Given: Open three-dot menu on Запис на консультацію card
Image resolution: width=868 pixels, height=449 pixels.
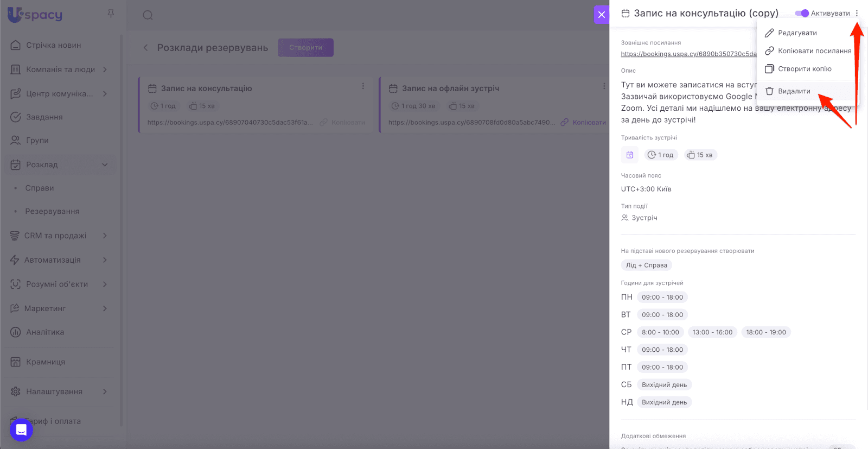Looking at the screenshot, I should [363, 86].
